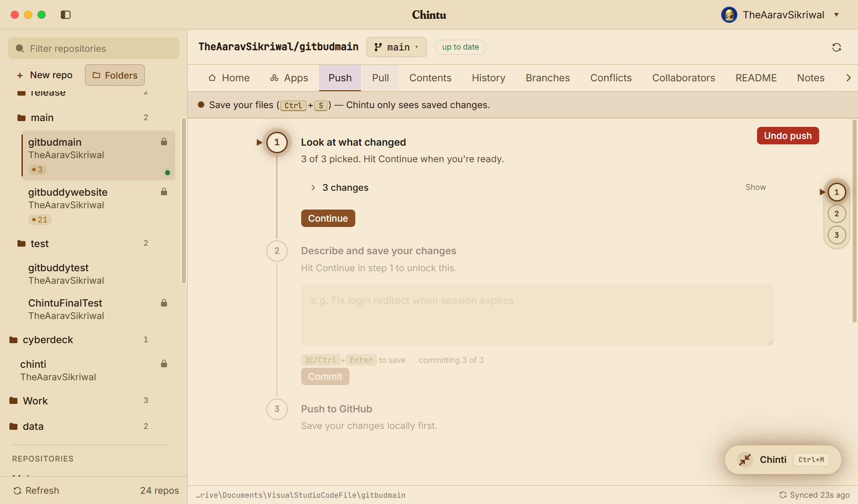The image size is (858, 504).
Task: Collapse the main folder
Action: (83, 118)
